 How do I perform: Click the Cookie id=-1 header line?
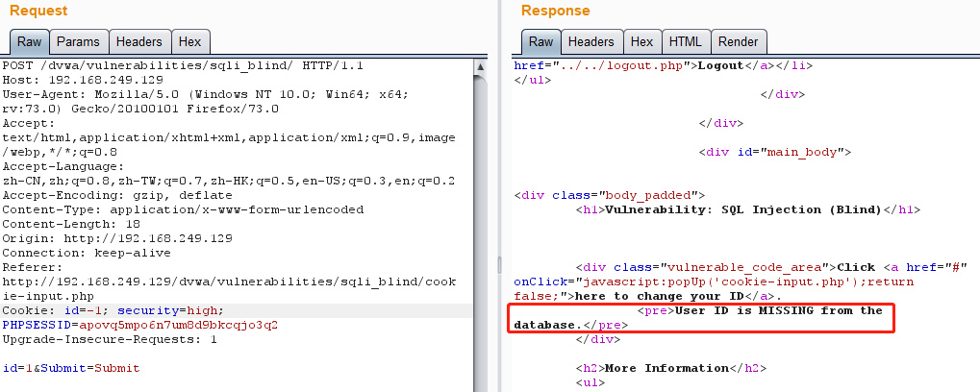pyautogui.click(x=113, y=310)
